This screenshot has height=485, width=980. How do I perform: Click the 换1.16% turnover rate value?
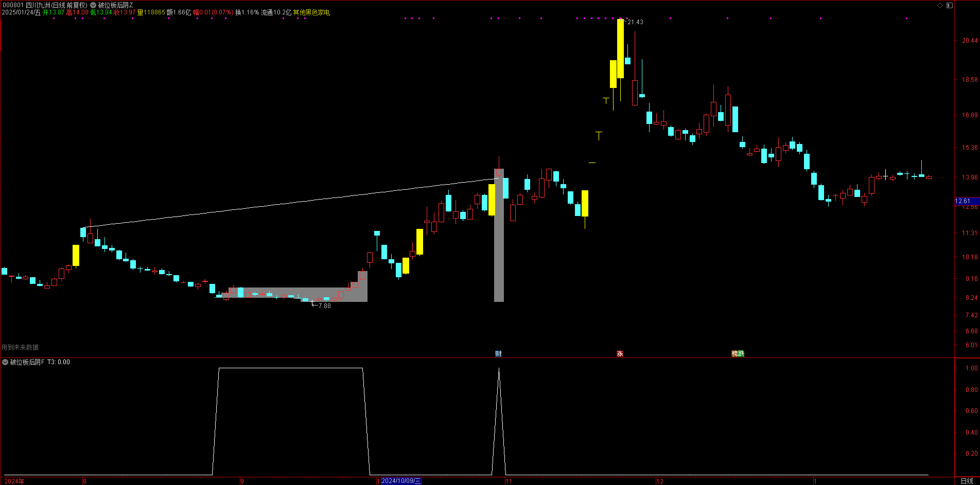[x=247, y=12]
